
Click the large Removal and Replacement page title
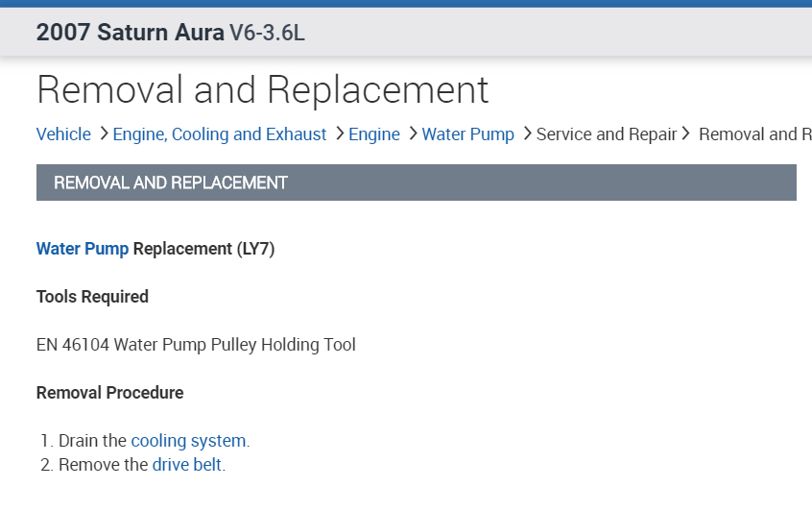[262, 89]
